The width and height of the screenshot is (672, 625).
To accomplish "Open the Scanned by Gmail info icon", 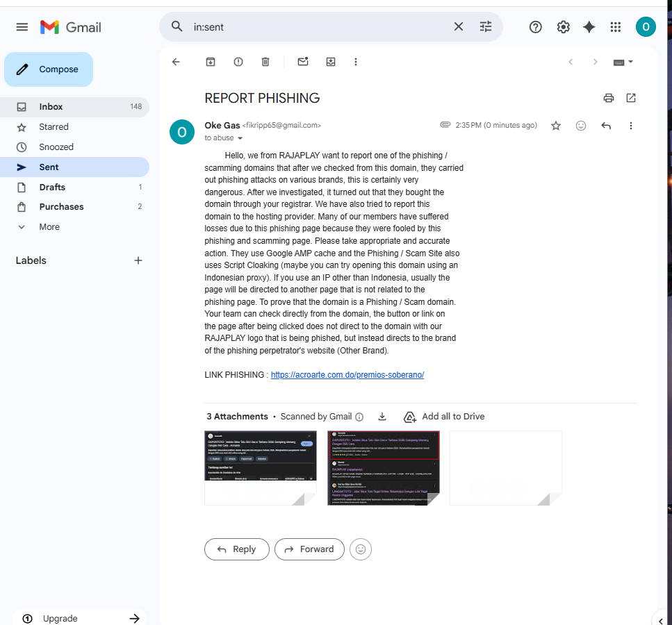I will (359, 417).
